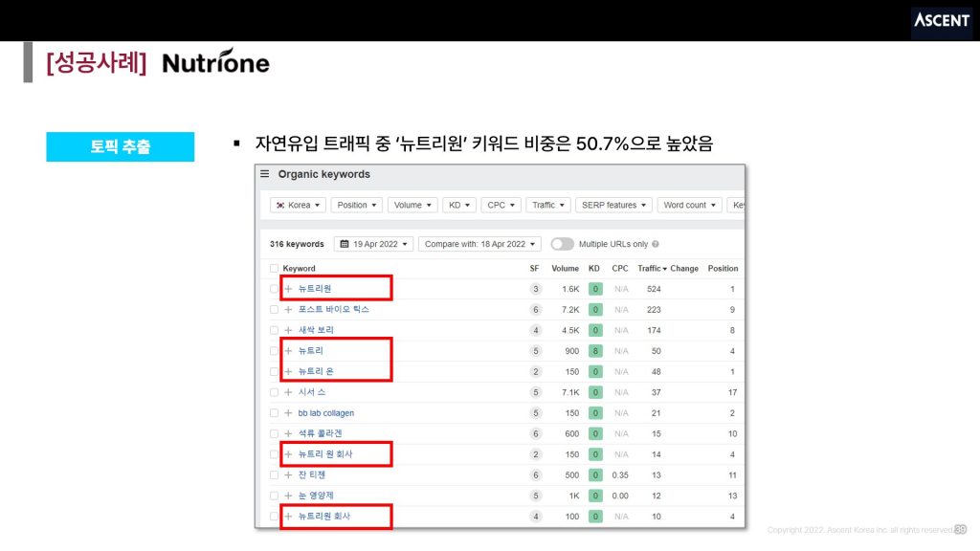Tick the checkbox for 새싹 보리 row
This screenshot has height=551, width=980.
point(274,330)
